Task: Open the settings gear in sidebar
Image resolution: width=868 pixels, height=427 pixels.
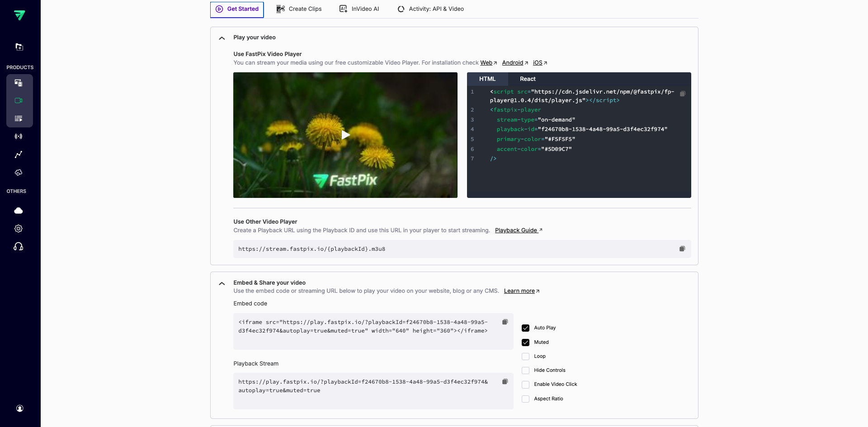Action: point(19,229)
